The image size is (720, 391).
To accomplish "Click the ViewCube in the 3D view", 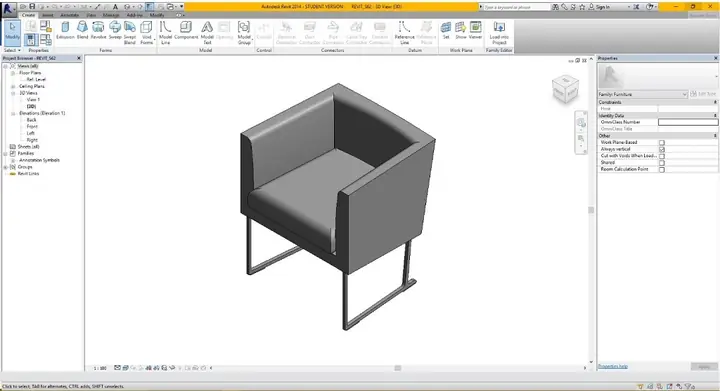I will tap(565, 89).
